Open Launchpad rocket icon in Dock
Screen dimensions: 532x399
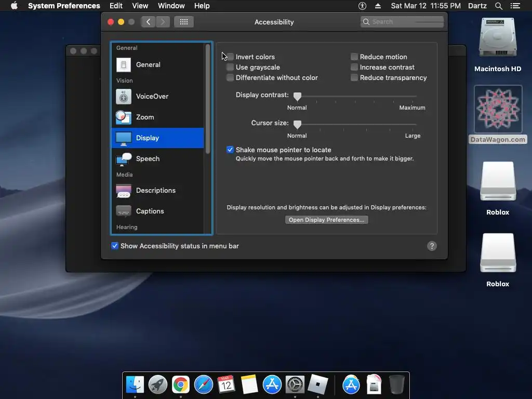(158, 385)
